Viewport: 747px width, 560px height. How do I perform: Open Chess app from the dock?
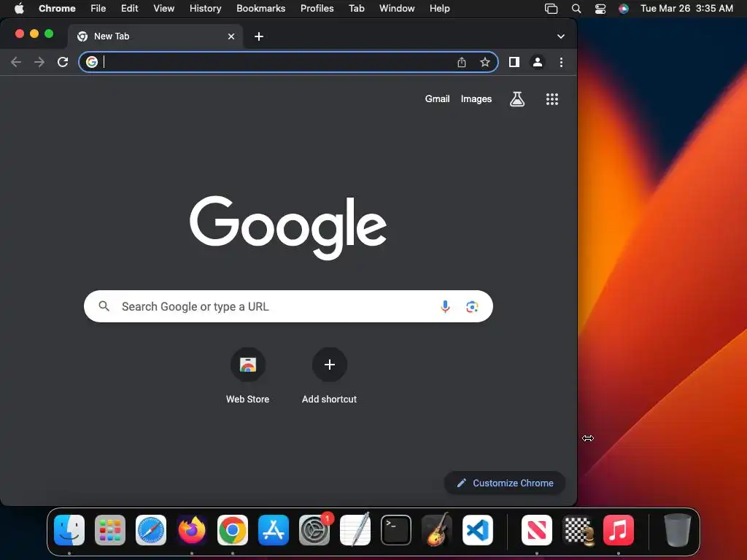(578, 529)
